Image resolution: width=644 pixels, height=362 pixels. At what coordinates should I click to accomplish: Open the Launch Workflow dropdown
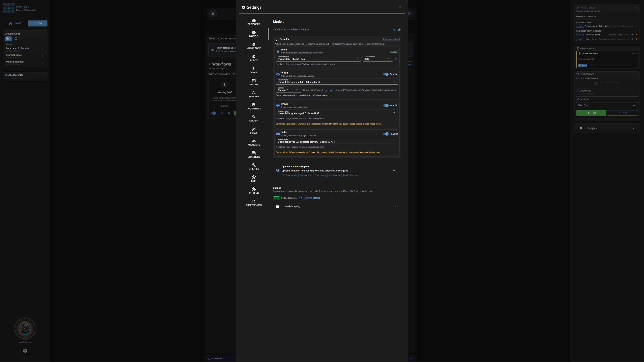click(x=607, y=105)
